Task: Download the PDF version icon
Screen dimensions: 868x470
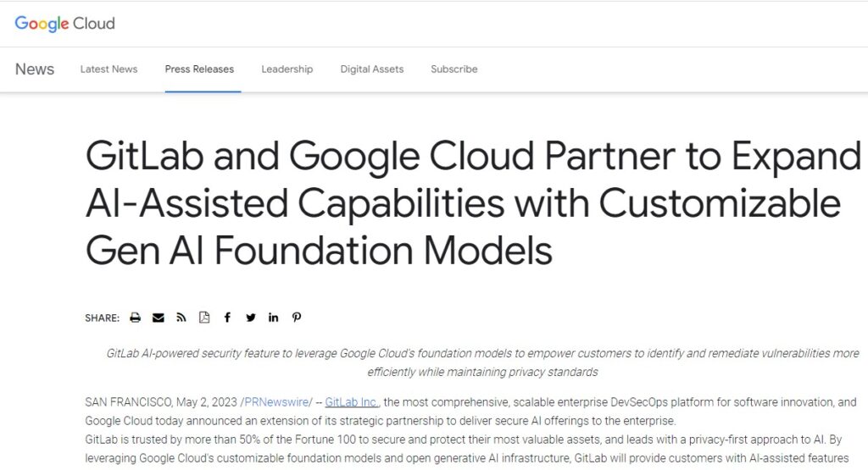Action: pyautogui.click(x=204, y=318)
